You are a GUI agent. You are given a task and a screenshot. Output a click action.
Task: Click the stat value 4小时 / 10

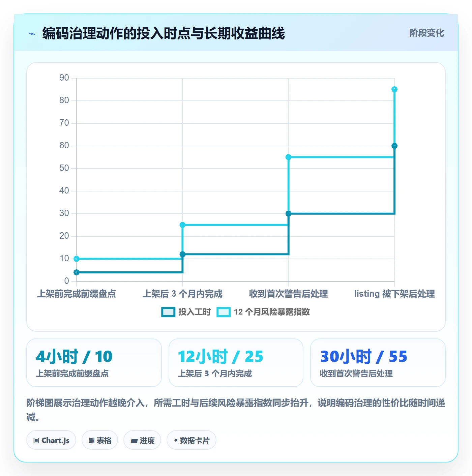coord(74,356)
